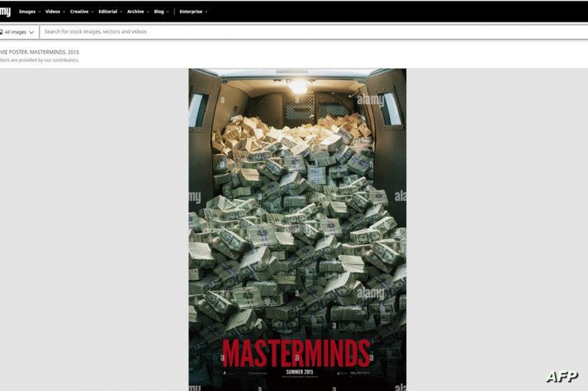Screen dimensions: 588x391
Task: Open the Creative menu
Action: 82,12
